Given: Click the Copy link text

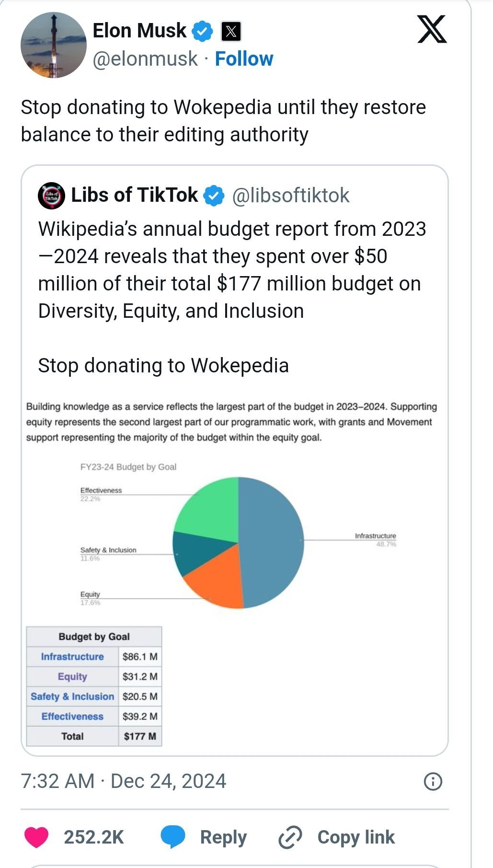Looking at the screenshot, I should click(356, 837).
